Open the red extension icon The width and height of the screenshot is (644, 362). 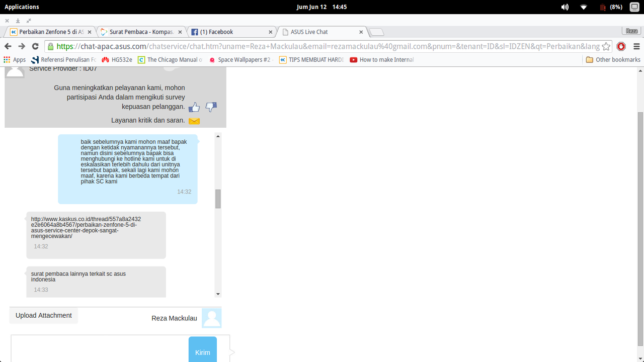click(x=621, y=46)
